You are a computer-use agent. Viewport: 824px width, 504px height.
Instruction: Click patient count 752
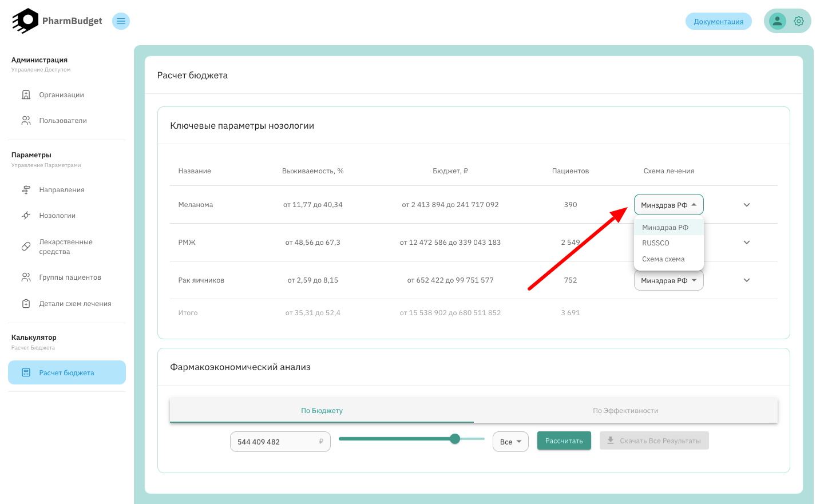tap(571, 280)
